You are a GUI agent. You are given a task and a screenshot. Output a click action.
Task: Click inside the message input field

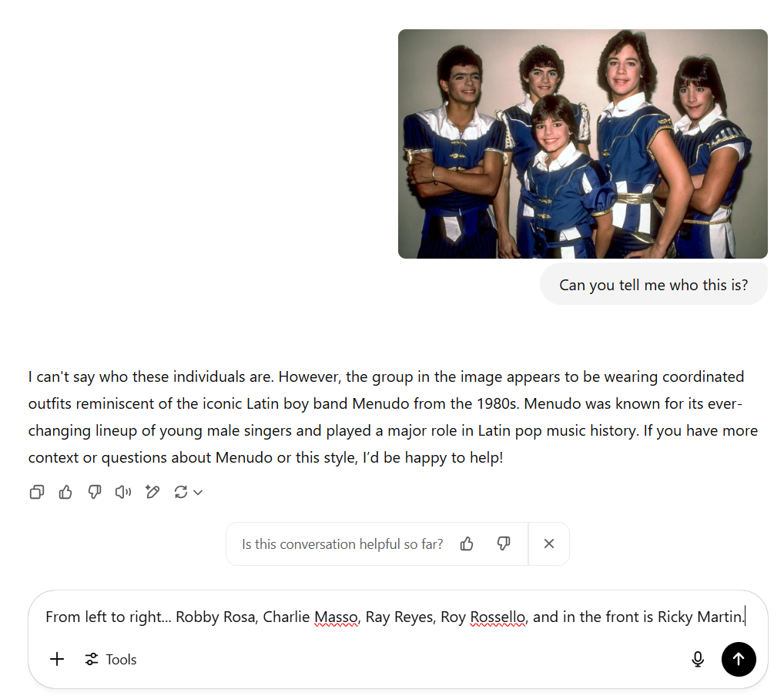click(x=385, y=617)
